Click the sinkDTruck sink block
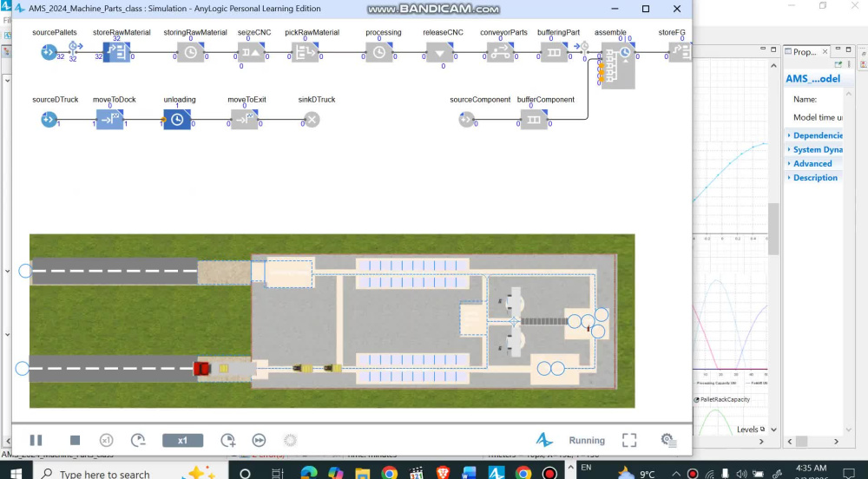The width and height of the screenshot is (868, 479). pos(312,120)
